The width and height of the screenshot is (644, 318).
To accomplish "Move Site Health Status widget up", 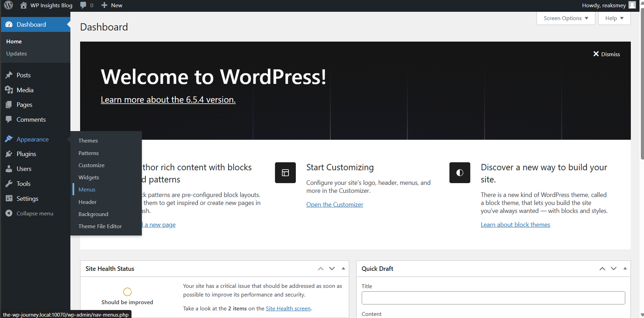I will point(321,268).
